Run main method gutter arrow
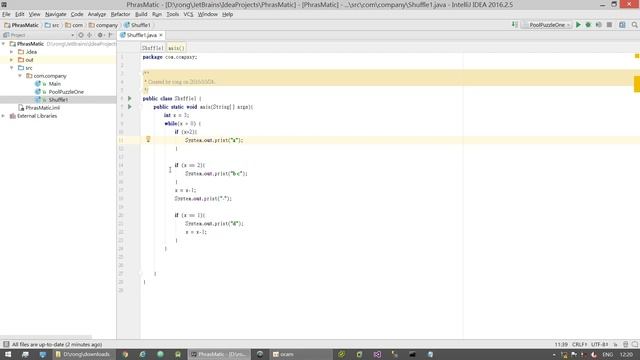 [x=130, y=107]
